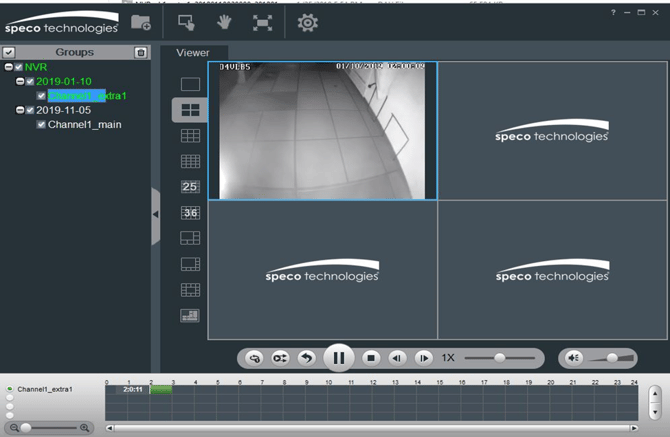Choose the 36-channel layout
Image resolution: width=670 pixels, height=437 pixels.
tap(190, 213)
